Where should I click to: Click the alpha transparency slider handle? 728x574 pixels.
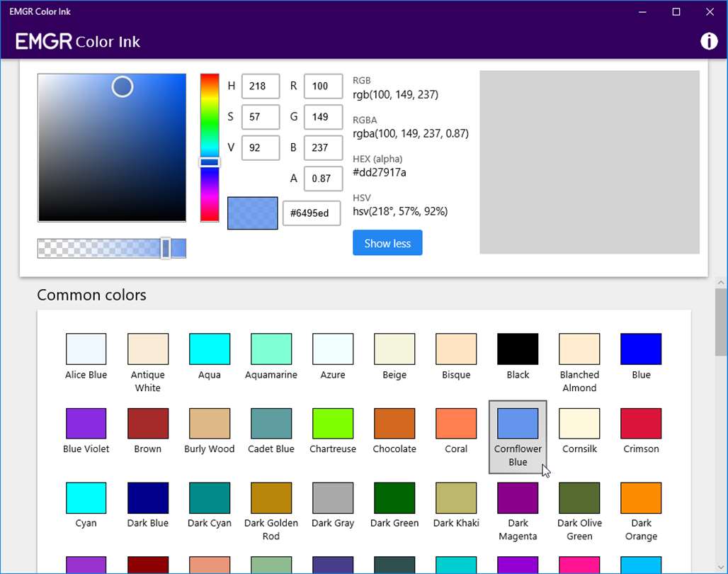[166, 248]
